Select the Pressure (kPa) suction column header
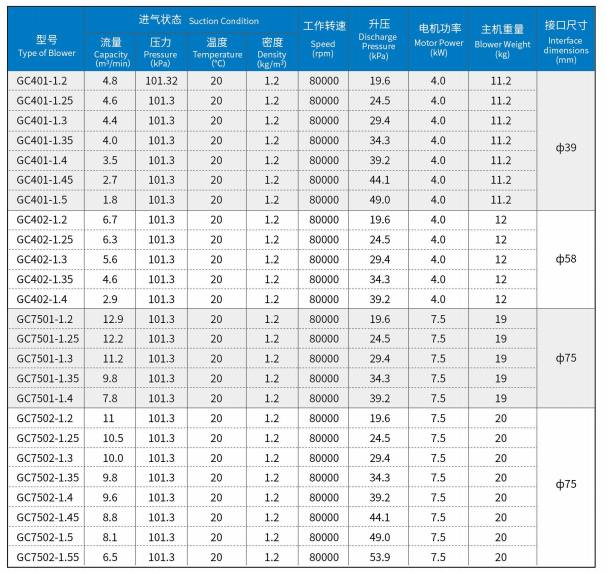This screenshot has height=574, width=607. 160,52
